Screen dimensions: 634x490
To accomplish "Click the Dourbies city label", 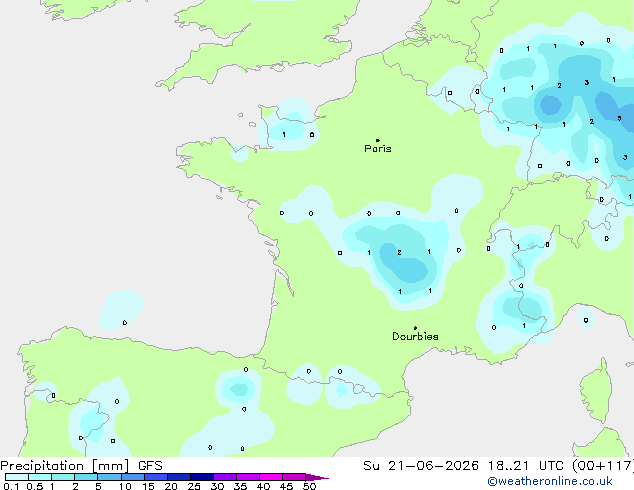I will click(x=415, y=336).
